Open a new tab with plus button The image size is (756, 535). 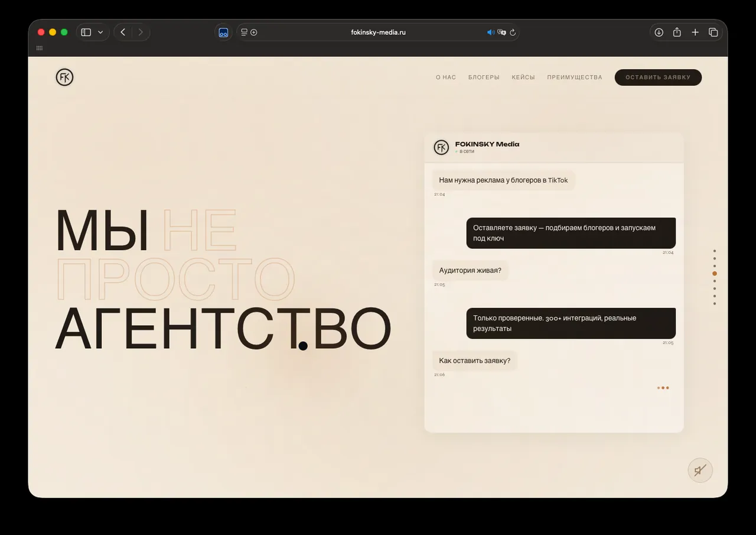tap(695, 33)
